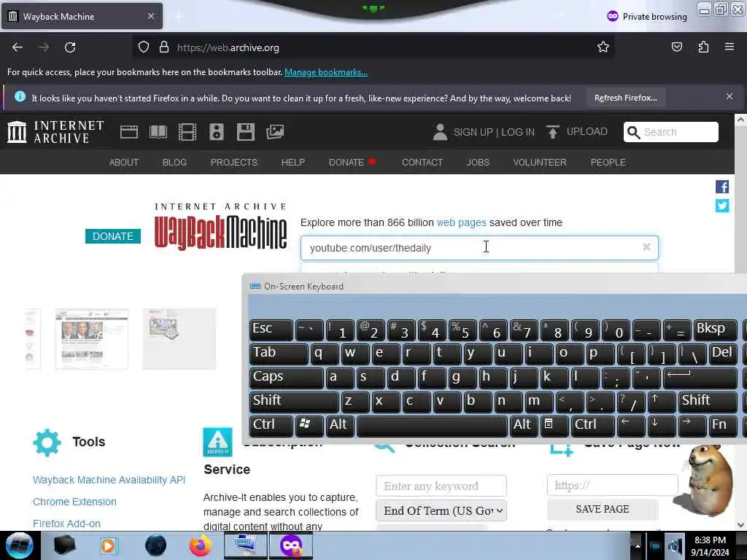
Task: Click the Refresh Firefox... button
Action: (625, 98)
